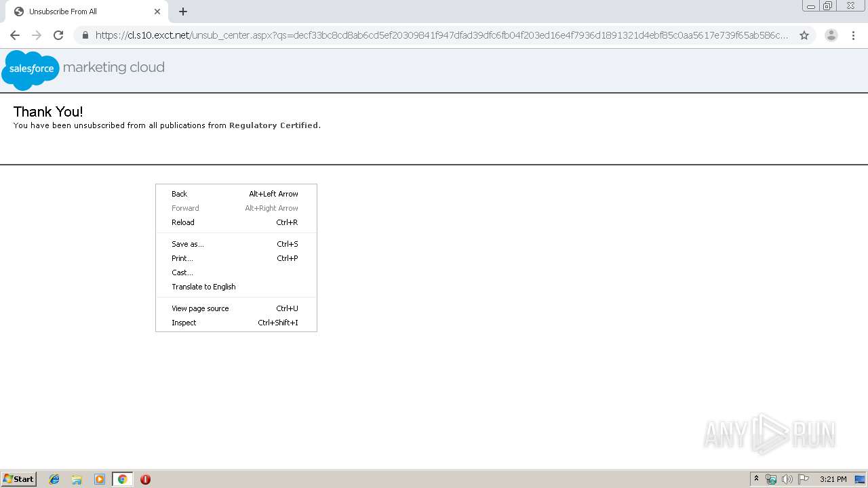This screenshot has height=488, width=868.
Task: Choose Inspect in the context menu
Action: pos(236,323)
